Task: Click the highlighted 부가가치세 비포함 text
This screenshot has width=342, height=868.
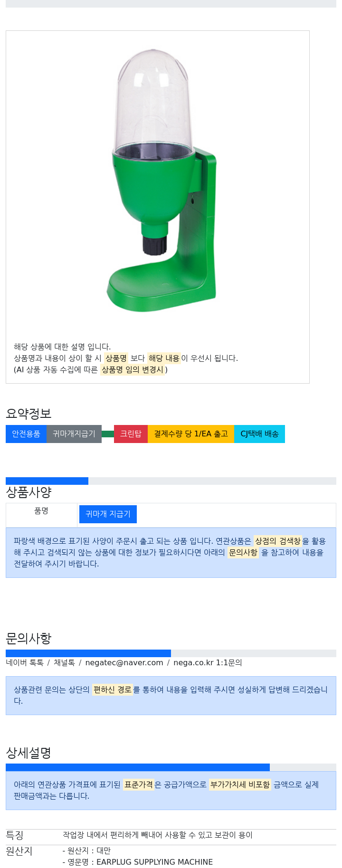Action: [x=240, y=785]
